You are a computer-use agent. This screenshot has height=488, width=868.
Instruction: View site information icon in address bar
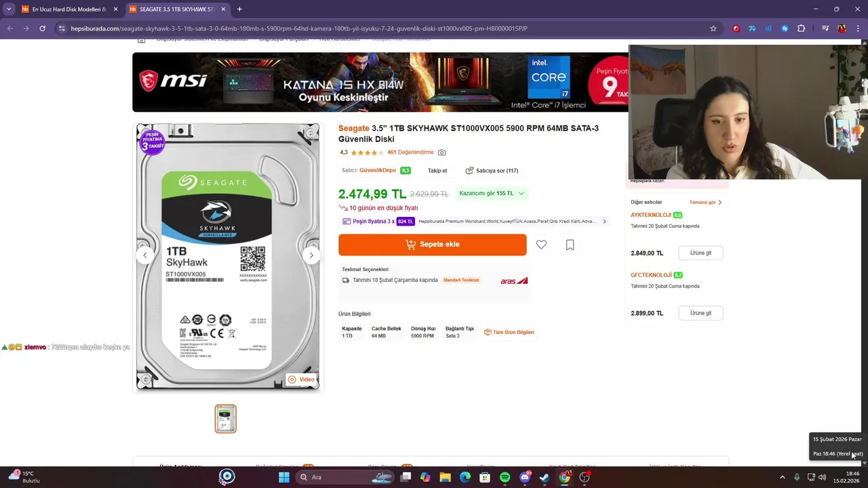tap(62, 28)
